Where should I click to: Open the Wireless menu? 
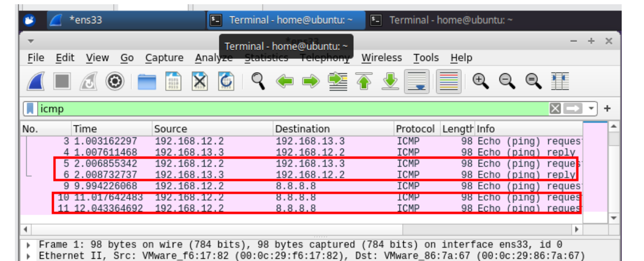pyautogui.click(x=382, y=58)
